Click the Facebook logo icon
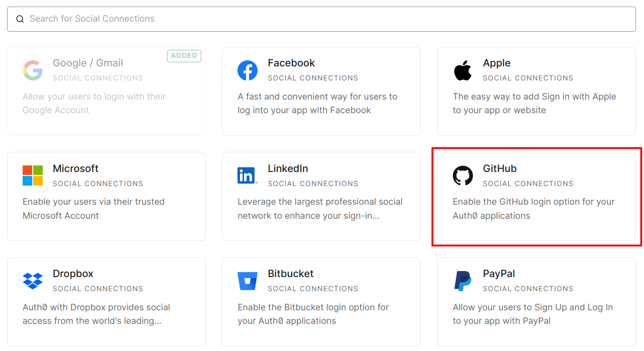The width and height of the screenshot is (644, 351). 248,70
